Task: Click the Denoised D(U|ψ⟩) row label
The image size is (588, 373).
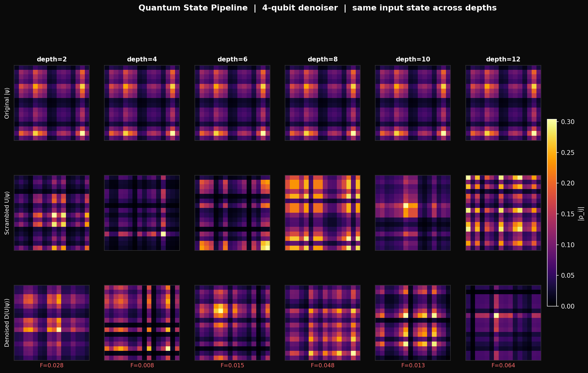Action: coord(7,323)
